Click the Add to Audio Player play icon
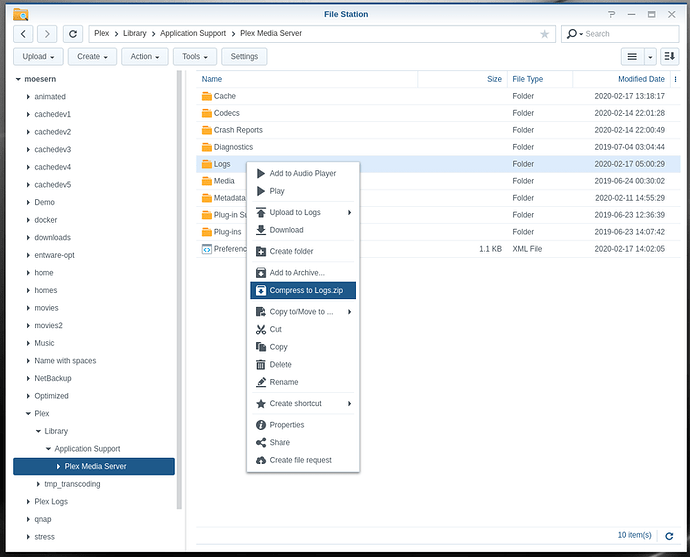This screenshot has height=557, width=690. pos(261,173)
